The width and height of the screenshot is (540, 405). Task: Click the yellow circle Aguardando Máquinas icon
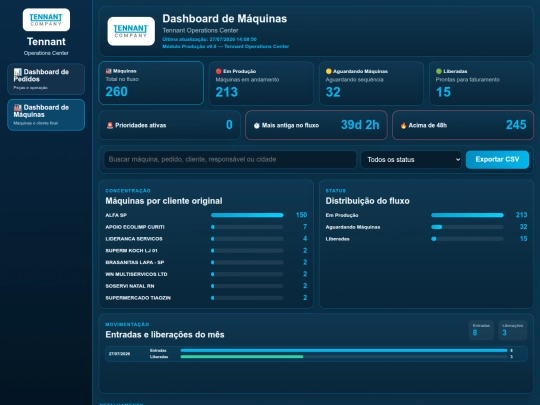pyautogui.click(x=329, y=71)
